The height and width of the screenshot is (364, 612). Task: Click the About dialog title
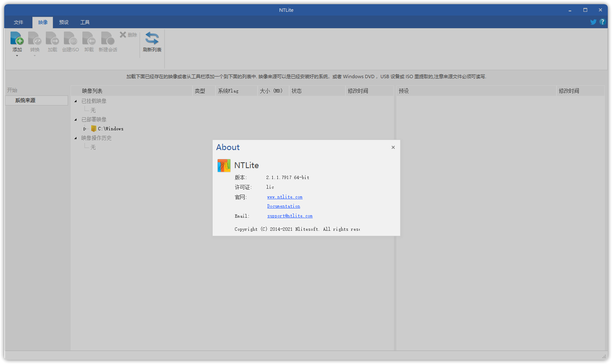(228, 148)
